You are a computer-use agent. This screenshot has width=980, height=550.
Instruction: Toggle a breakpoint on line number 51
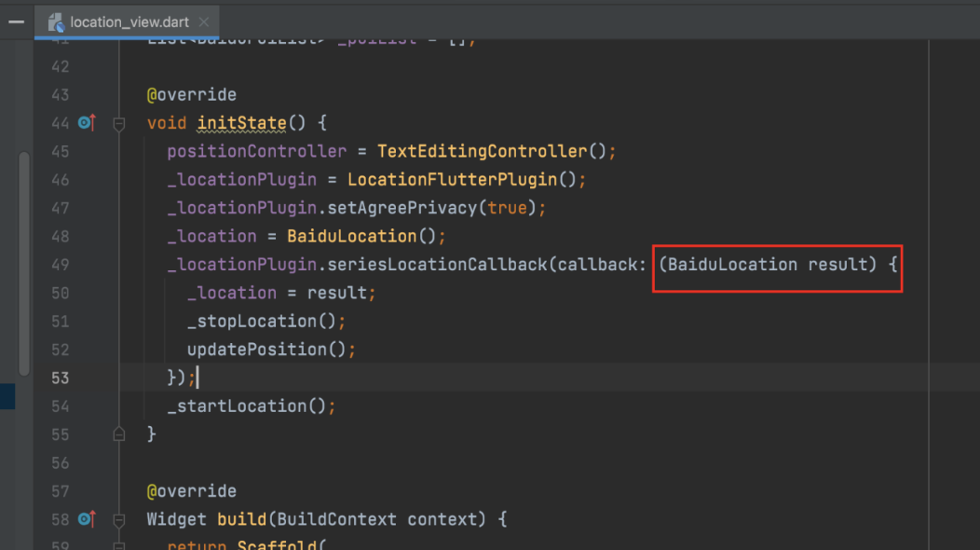(x=60, y=322)
